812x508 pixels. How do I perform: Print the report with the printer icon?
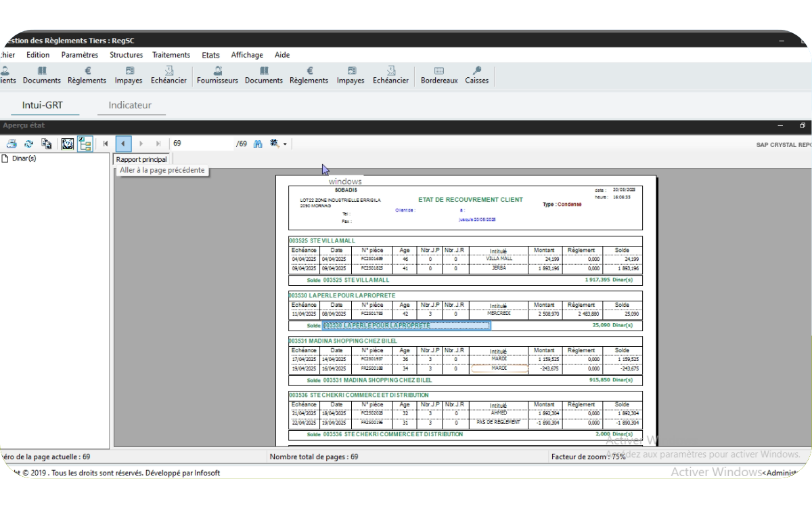tap(12, 144)
